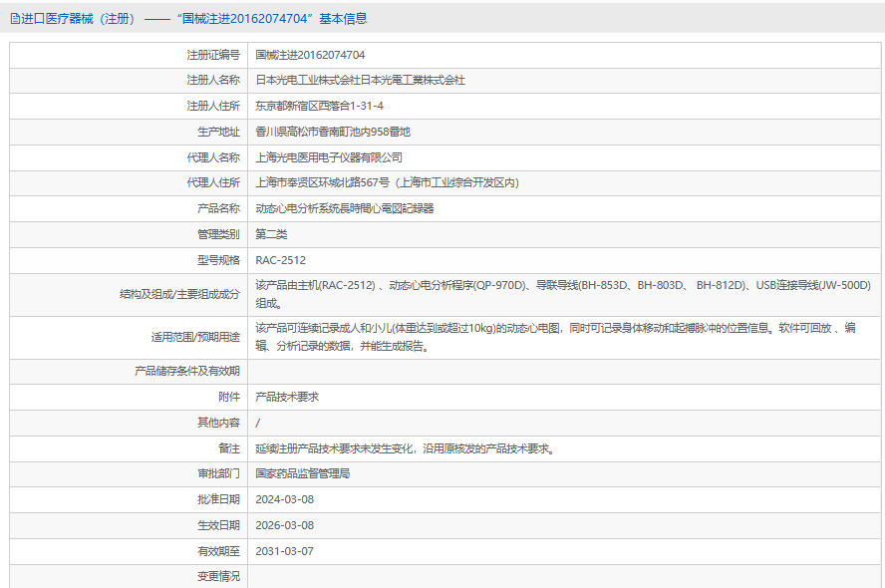Select expiry date 2031-03-07
885x588 pixels.
pos(284,551)
